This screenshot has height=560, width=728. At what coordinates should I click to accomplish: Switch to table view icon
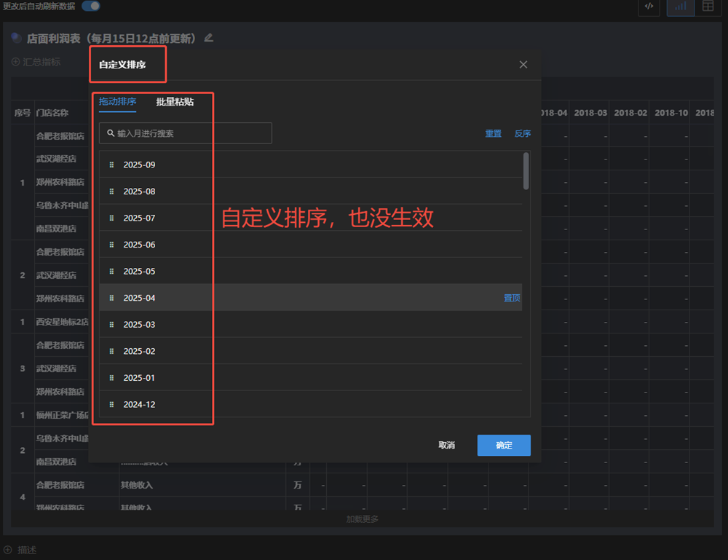coord(708,7)
